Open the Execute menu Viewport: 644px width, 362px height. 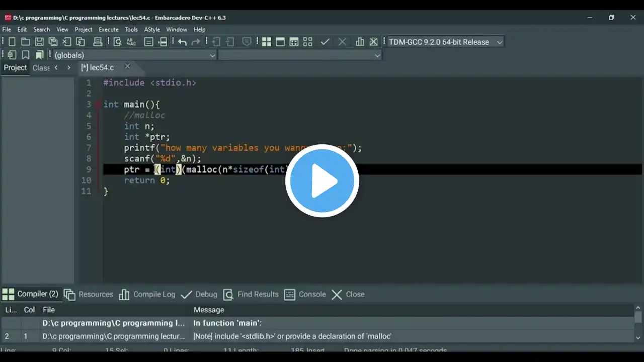coord(109,30)
